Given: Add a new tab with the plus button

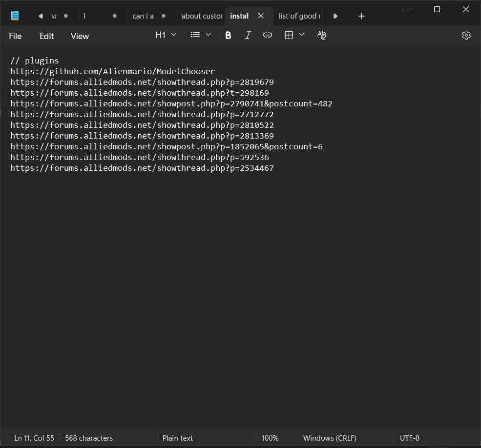Looking at the screenshot, I should point(361,16).
